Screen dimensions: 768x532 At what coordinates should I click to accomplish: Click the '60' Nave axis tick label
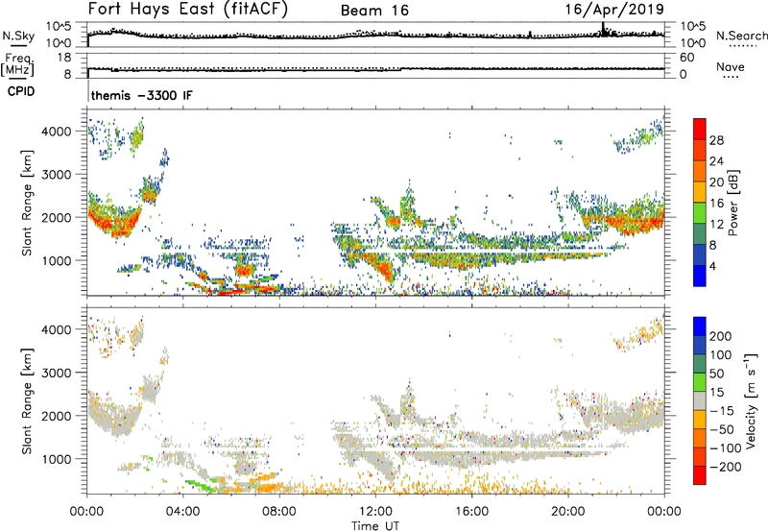click(x=686, y=58)
